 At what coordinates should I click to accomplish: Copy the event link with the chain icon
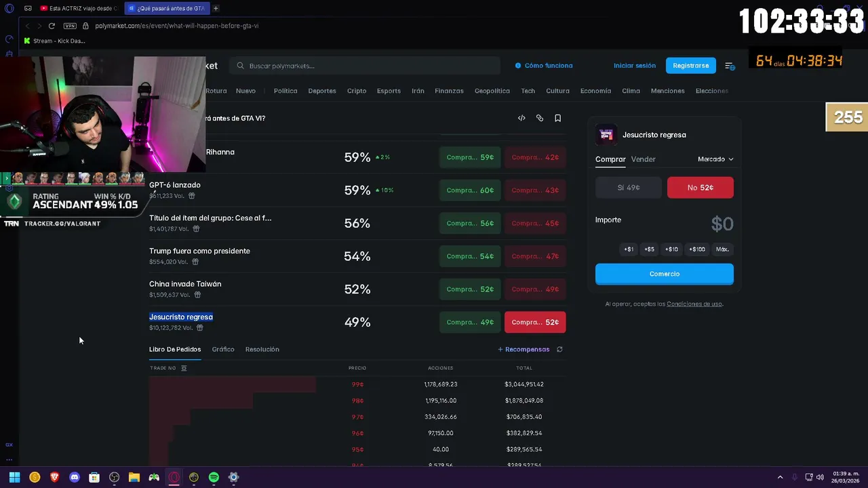click(540, 118)
